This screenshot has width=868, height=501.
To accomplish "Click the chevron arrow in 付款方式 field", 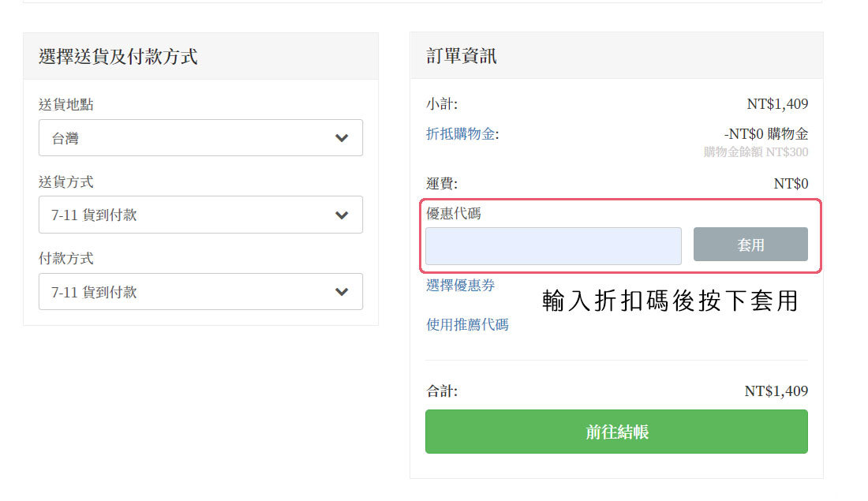I will pyautogui.click(x=342, y=292).
